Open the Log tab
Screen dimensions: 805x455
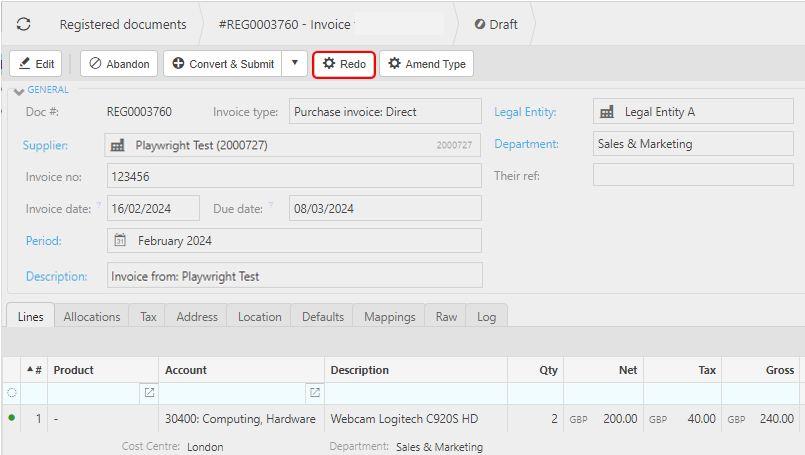pyautogui.click(x=486, y=317)
